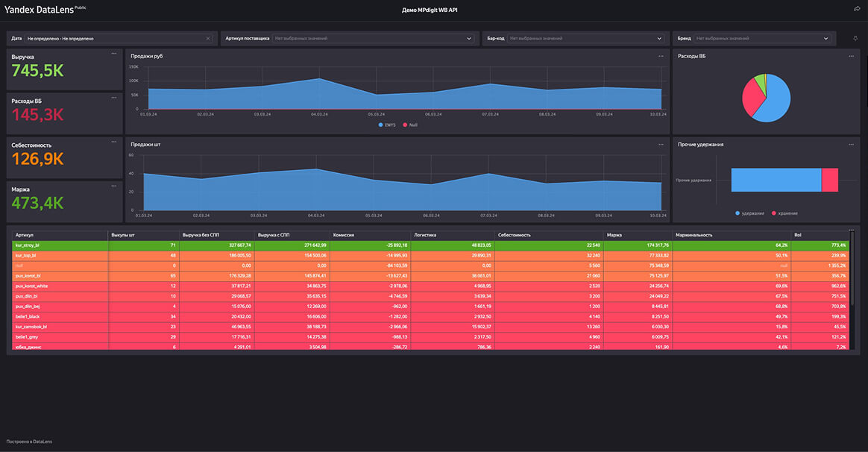Open the three-dot menu of Расходы ВБ indicator
Viewport: 868px width, 452px height.
pos(113,98)
